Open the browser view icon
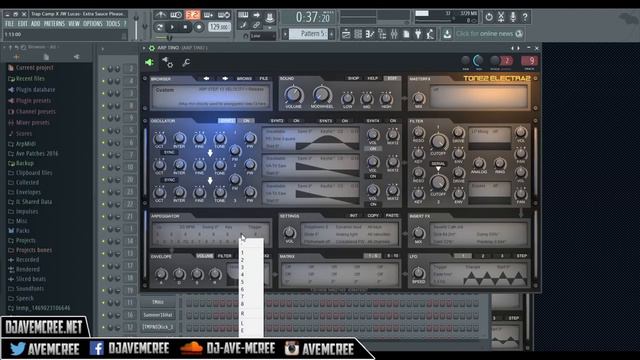 382,34
